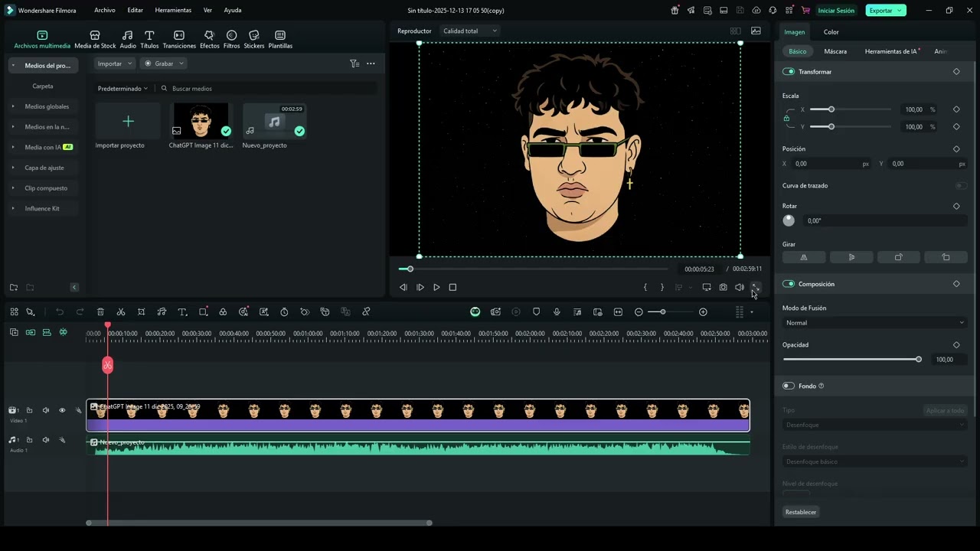Open the Calidad total dropdown
The height and width of the screenshot is (551, 980).
click(x=470, y=31)
